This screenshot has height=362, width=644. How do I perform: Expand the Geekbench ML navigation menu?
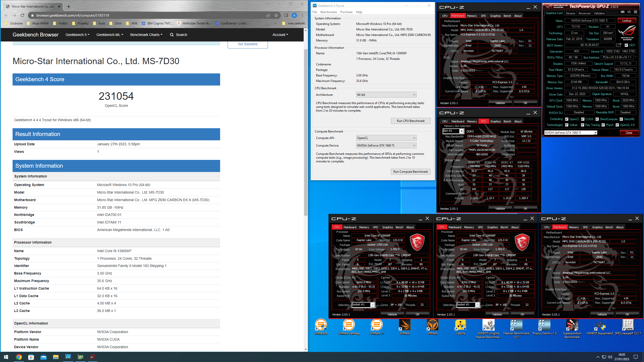pyautogui.click(x=110, y=35)
